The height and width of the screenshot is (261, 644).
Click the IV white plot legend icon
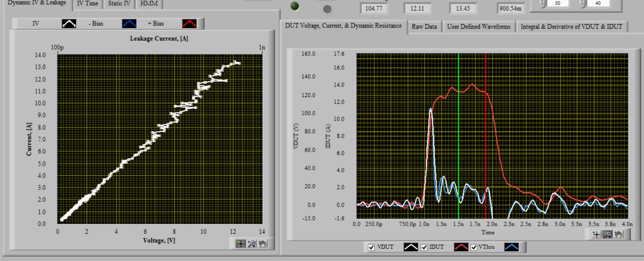tap(69, 24)
